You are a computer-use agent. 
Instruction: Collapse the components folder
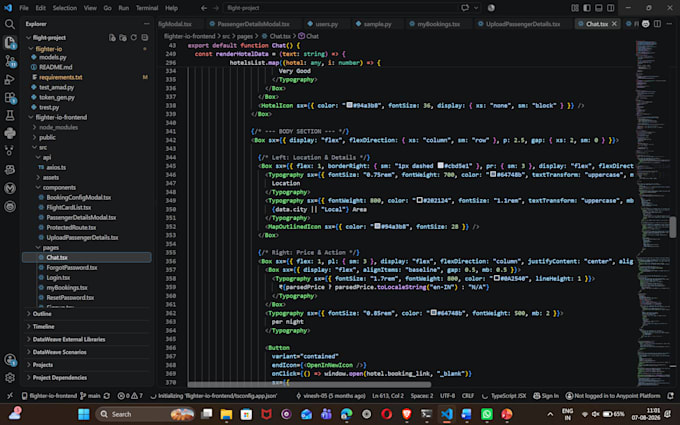pyautogui.click(x=38, y=187)
